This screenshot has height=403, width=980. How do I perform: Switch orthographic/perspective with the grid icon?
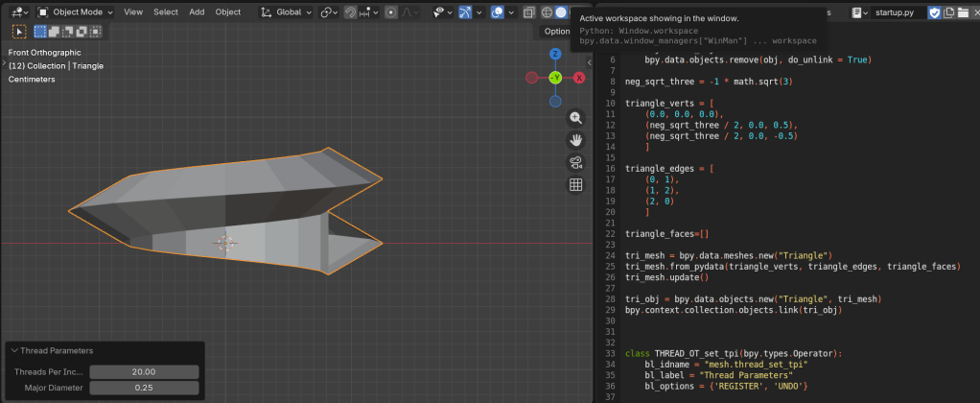tap(576, 184)
